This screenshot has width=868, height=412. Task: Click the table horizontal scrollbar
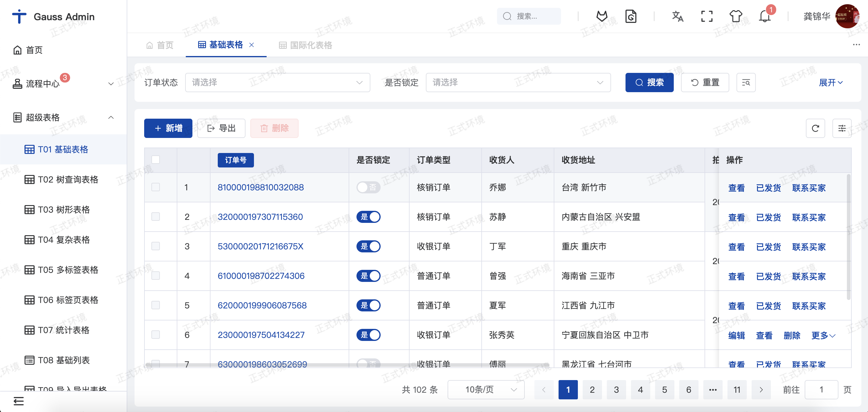tap(347, 365)
